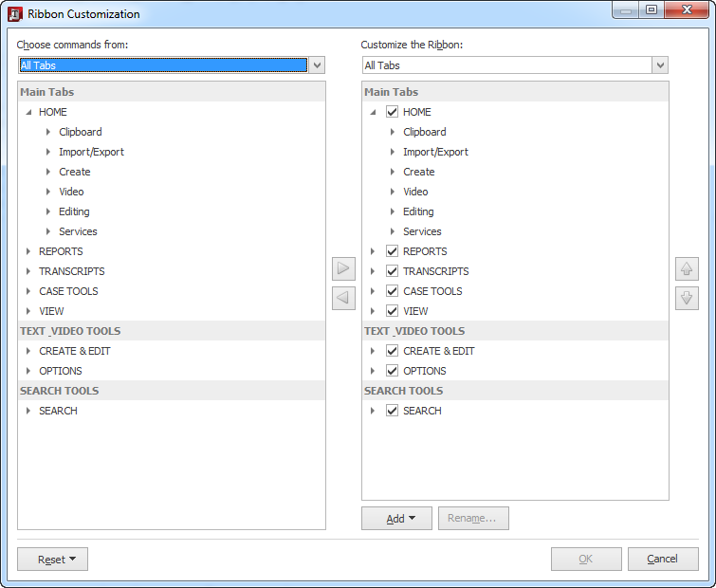Click the left arrow to remove command
Screen dimensions: 716x588
click(343, 298)
